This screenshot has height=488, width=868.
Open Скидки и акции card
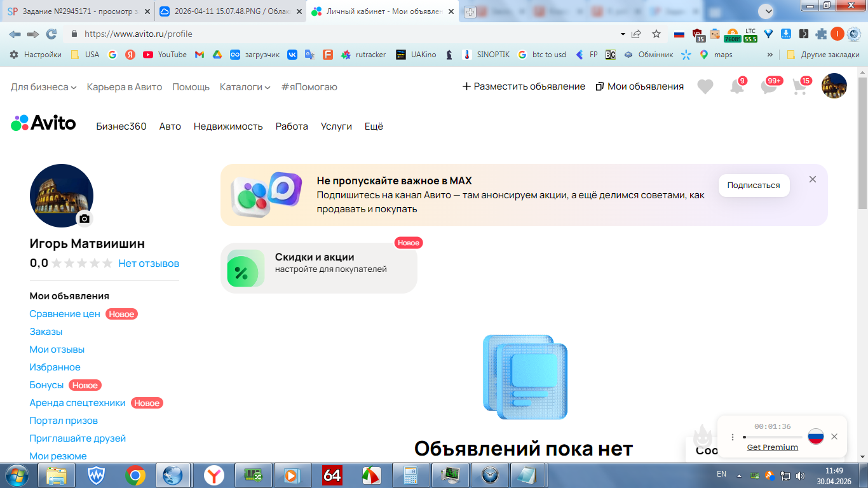[x=319, y=268]
